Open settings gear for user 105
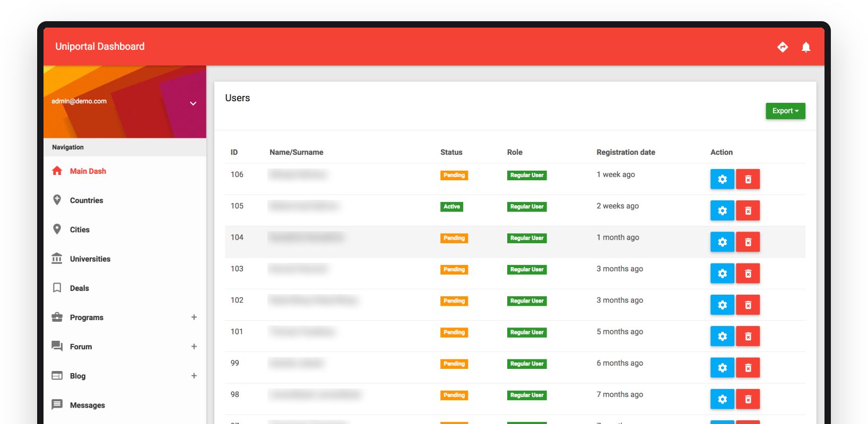 click(x=722, y=210)
